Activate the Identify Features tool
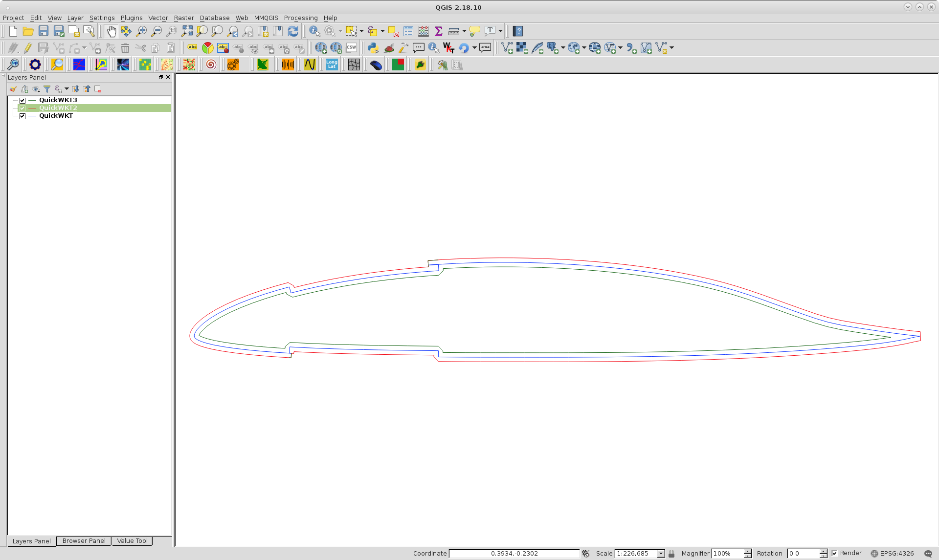Viewport: 939px width, 560px height. [315, 31]
